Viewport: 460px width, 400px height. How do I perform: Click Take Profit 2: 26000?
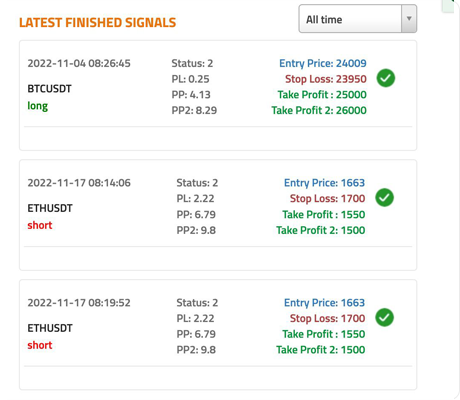pos(319,110)
